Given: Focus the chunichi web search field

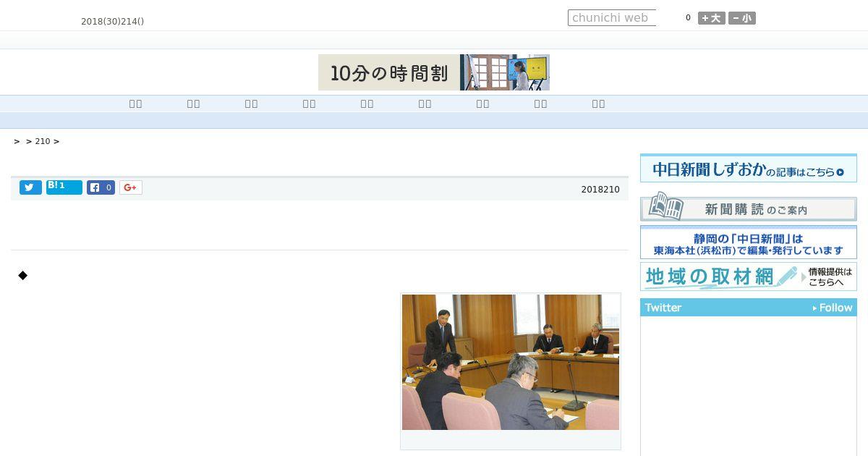Looking at the screenshot, I should (x=612, y=18).
